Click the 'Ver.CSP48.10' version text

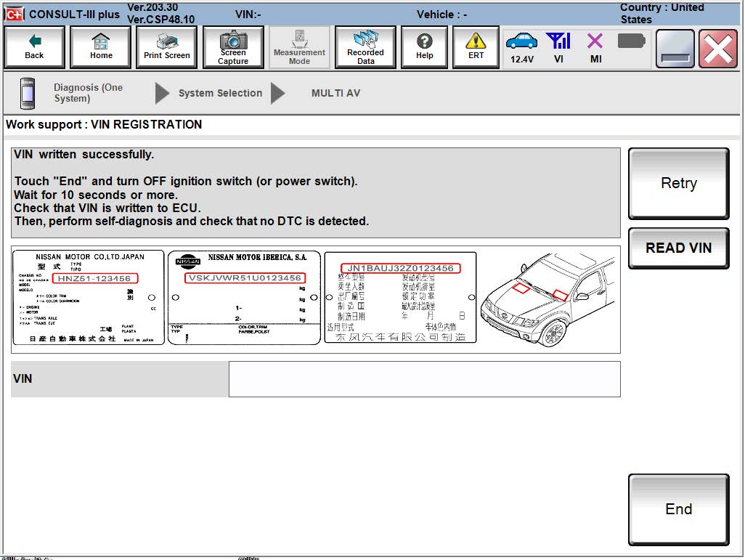click(160, 20)
